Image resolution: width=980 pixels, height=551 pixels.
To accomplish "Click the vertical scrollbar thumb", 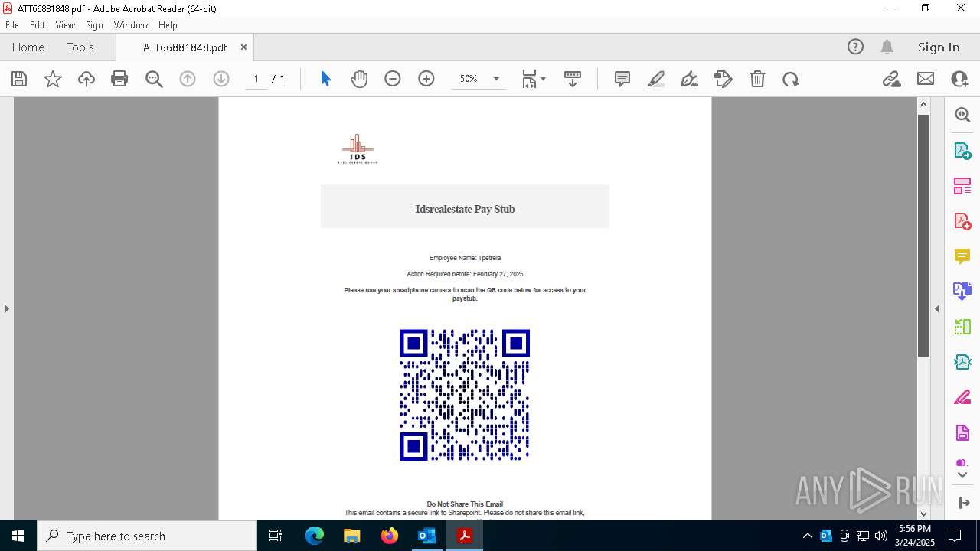I will 923,235.
